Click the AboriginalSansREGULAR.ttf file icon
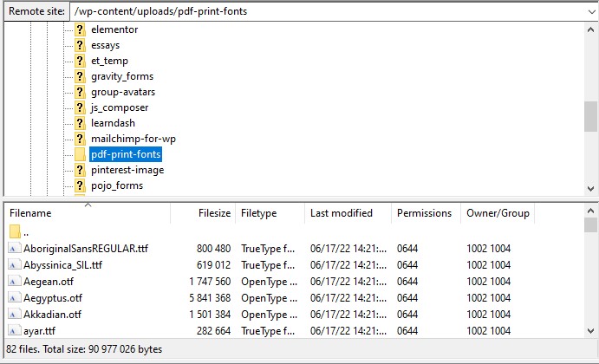This screenshot has height=364, width=599. (14, 249)
